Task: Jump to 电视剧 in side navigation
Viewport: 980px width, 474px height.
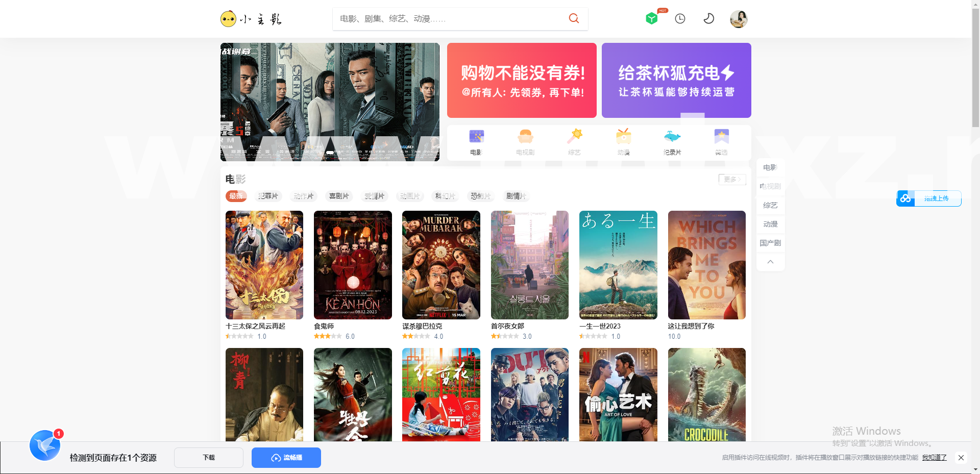Action: (x=770, y=186)
